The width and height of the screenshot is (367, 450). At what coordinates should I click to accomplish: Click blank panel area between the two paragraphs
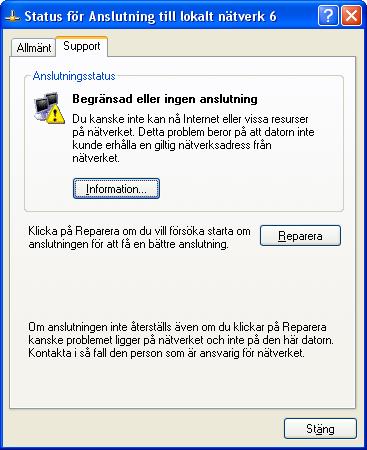tap(182, 285)
